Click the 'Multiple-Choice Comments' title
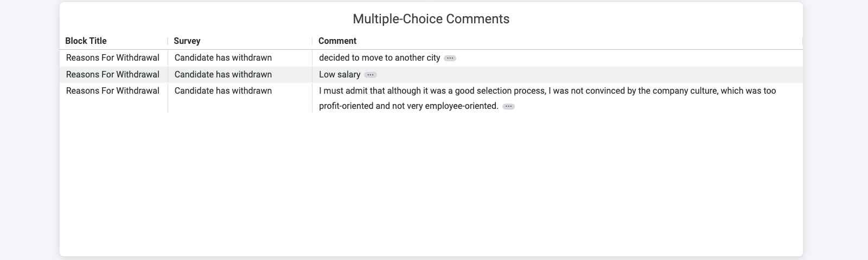The width and height of the screenshot is (868, 260). pos(431,19)
